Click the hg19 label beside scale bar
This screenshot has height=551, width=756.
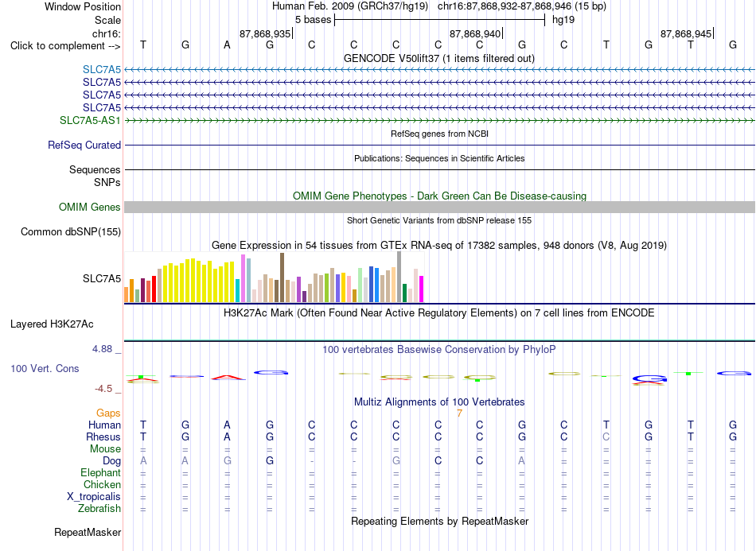(563, 20)
